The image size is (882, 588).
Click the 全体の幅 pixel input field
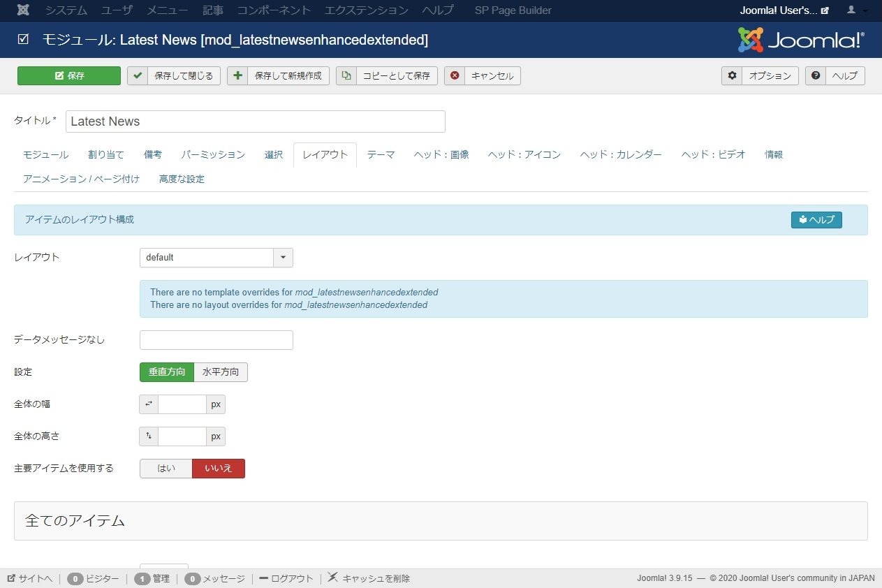pos(182,404)
